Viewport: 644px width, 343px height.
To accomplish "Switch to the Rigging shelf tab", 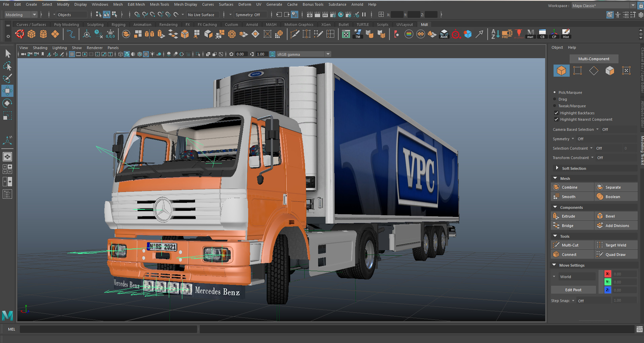I will pos(118,25).
